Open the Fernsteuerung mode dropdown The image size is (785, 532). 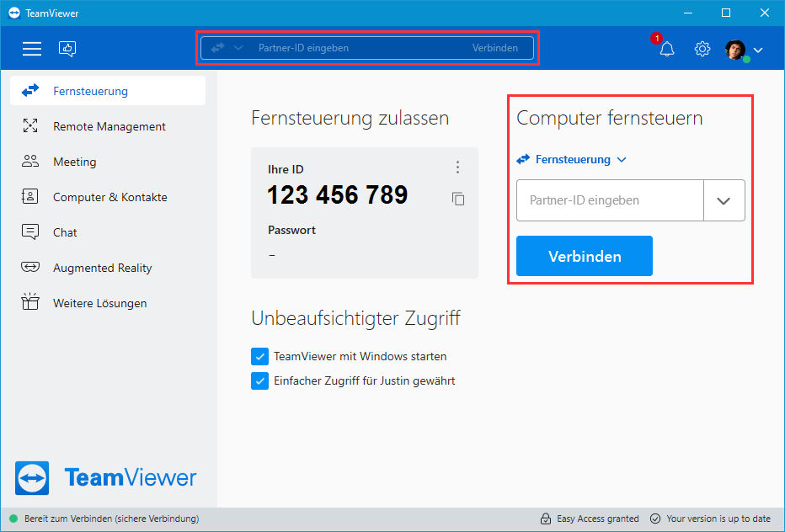571,160
